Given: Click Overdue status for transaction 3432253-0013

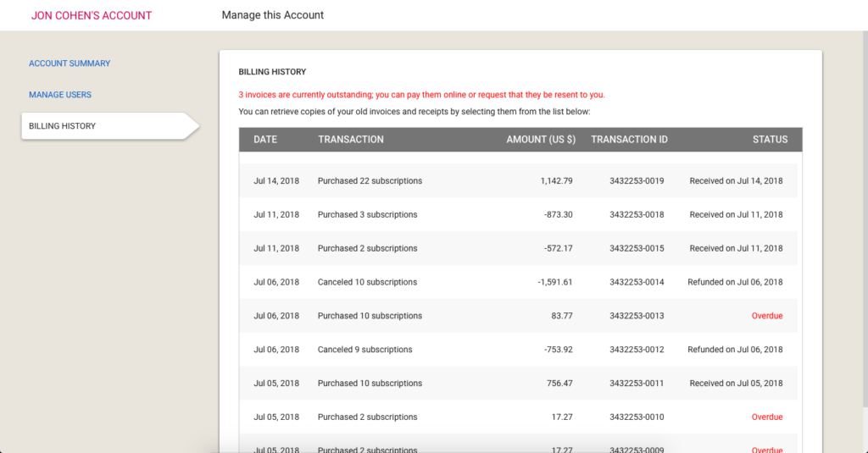Looking at the screenshot, I should click(x=766, y=316).
